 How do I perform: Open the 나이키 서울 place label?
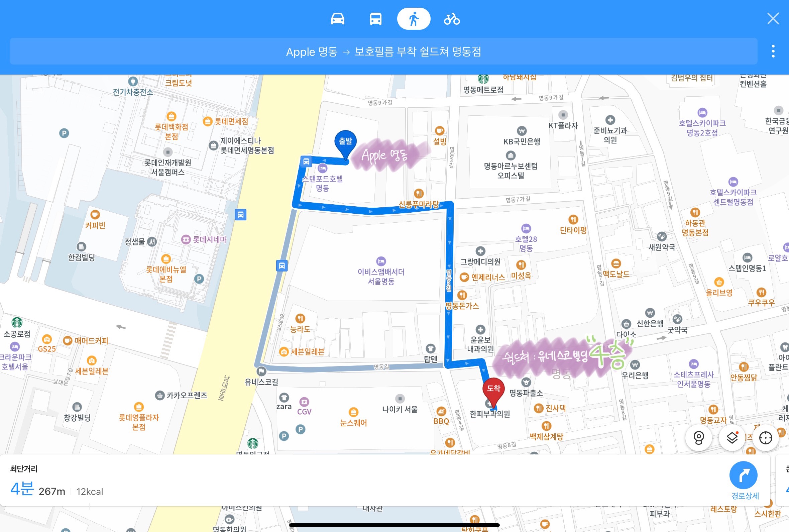[x=400, y=409]
